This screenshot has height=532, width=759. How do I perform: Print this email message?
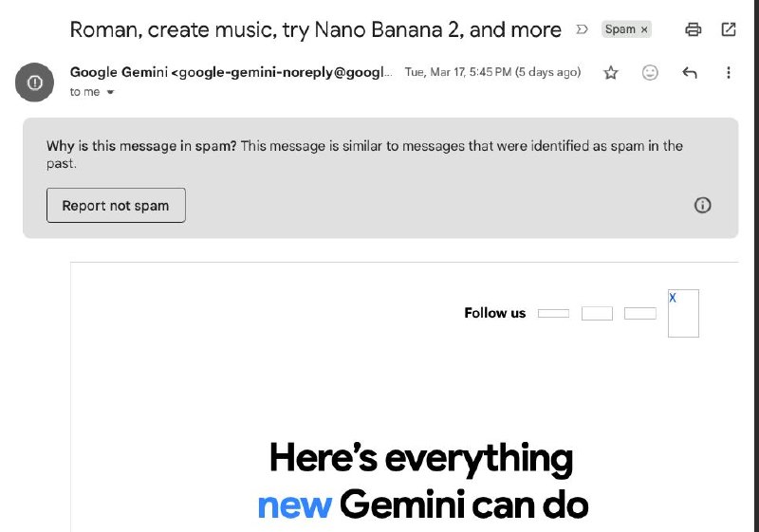(x=694, y=29)
